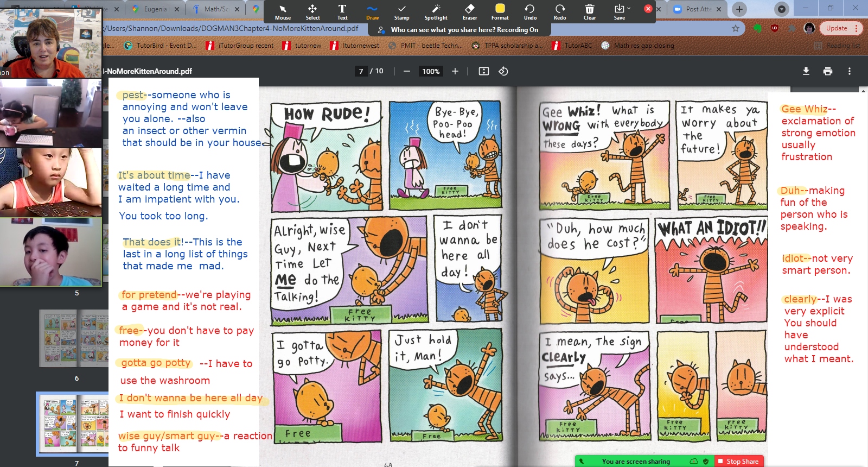
Task: Select the Eraser annotation tool
Action: pyautogui.click(x=470, y=12)
